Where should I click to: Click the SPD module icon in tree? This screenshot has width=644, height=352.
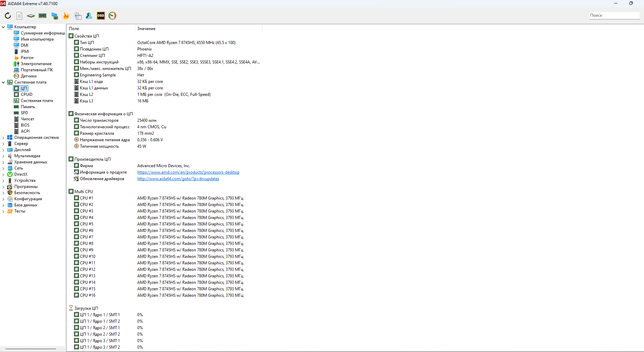tap(16, 113)
